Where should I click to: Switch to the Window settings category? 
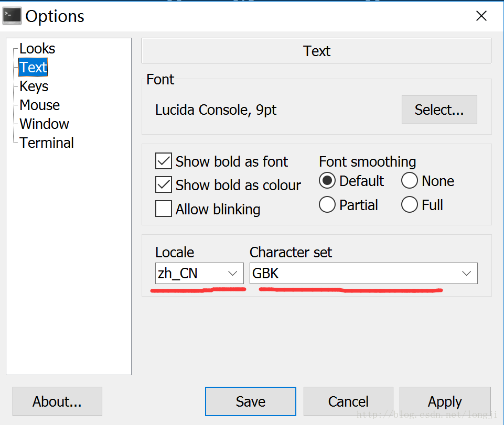coord(44,124)
